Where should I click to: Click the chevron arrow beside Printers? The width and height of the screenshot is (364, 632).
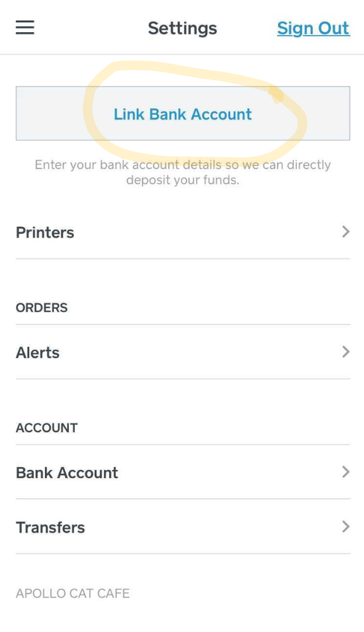coord(346,232)
